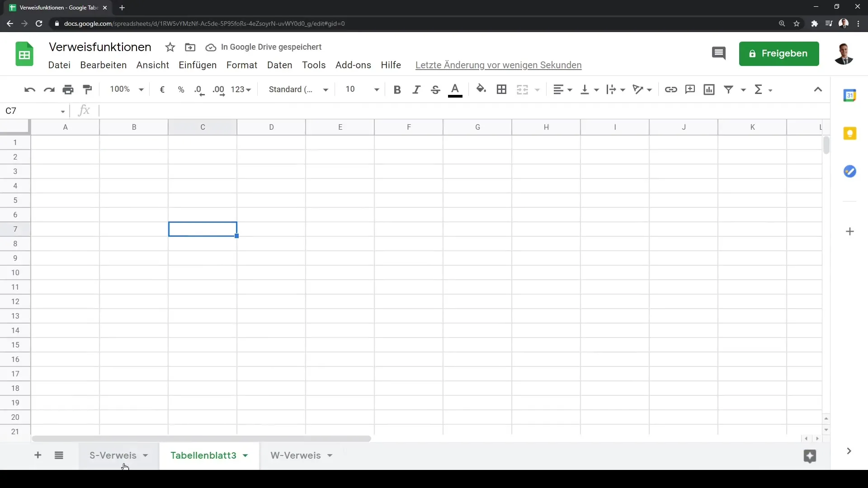This screenshot has width=868, height=488.
Task: Click the green Freigeben share button
Action: pyautogui.click(x=779, y=54)
